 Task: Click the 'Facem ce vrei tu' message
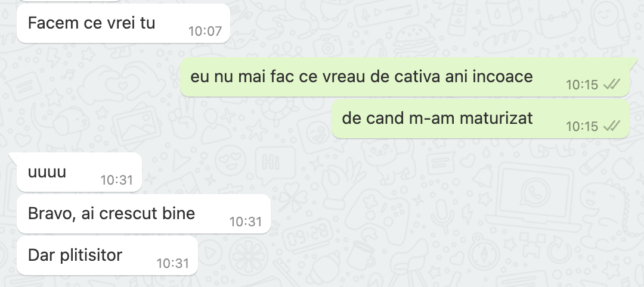[x=123, y=23]
